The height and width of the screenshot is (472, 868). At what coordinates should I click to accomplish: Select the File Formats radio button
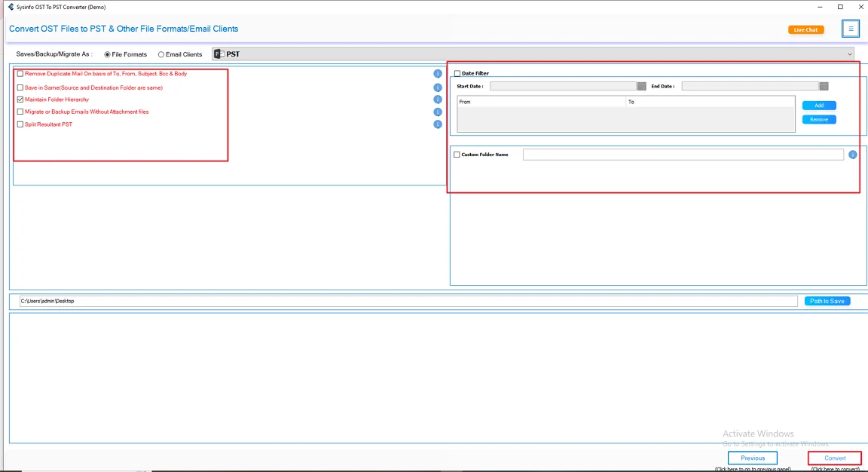[x=106, y=54]
